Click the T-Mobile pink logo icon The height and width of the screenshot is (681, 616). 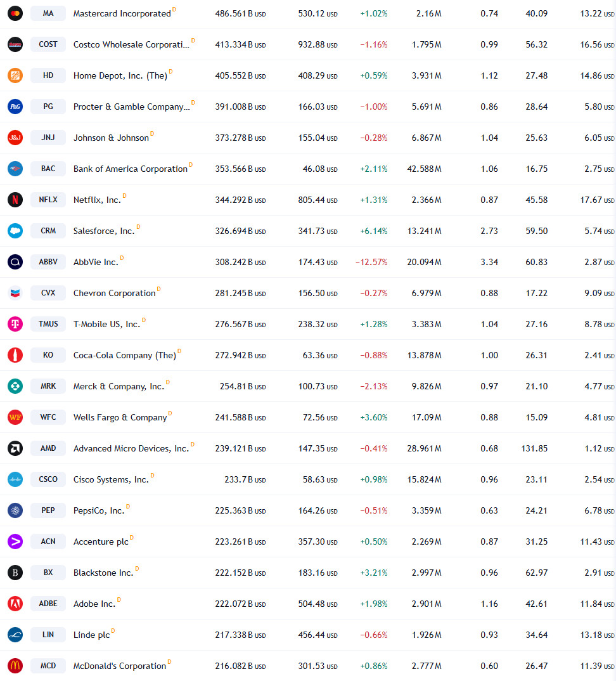[x=15, y=324]
